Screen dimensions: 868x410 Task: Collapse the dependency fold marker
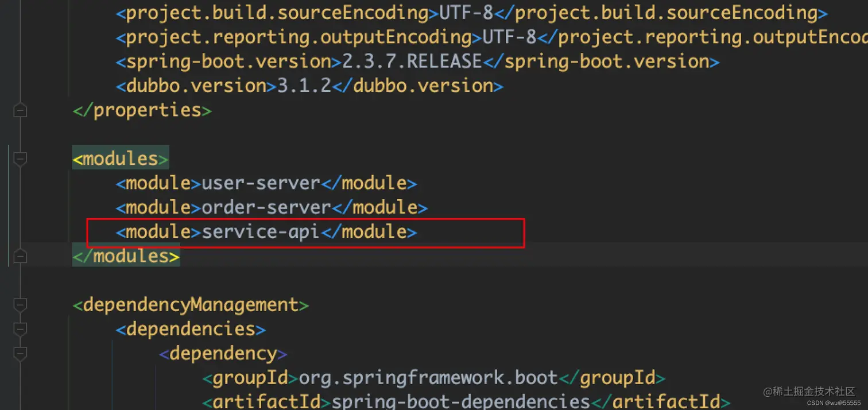tap(20, 353)
